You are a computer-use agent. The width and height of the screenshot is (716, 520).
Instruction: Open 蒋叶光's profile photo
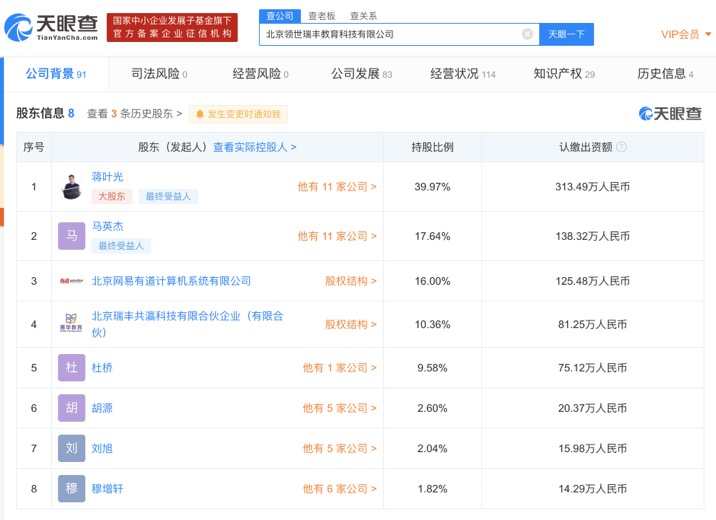pos(71,187)
